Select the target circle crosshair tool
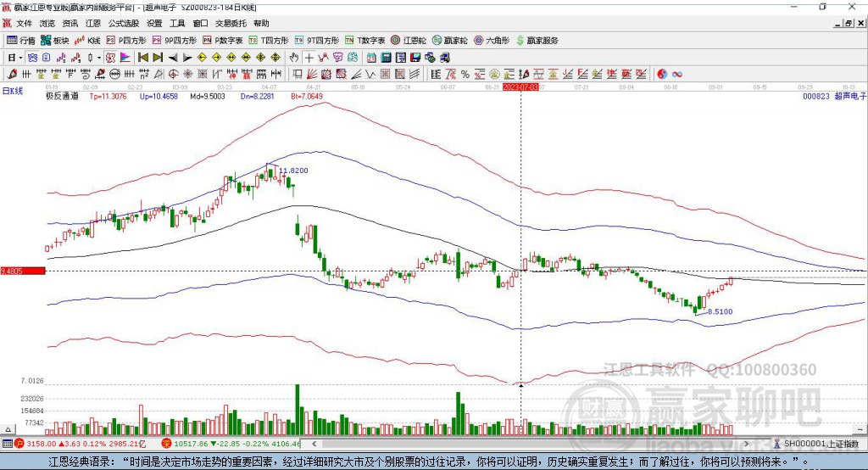This screenshot has width=868, height=470. 173,75
